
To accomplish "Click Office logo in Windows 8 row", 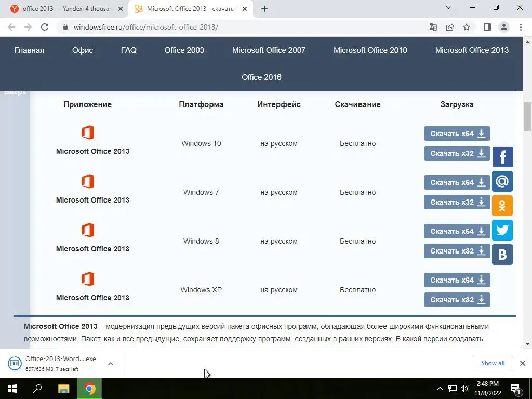I will pyautogui.click(x=87, y=230).
